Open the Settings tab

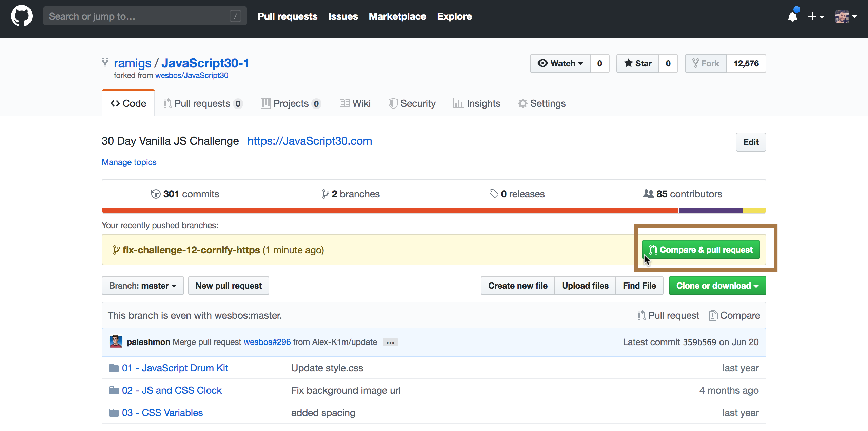tap(542, 103)
